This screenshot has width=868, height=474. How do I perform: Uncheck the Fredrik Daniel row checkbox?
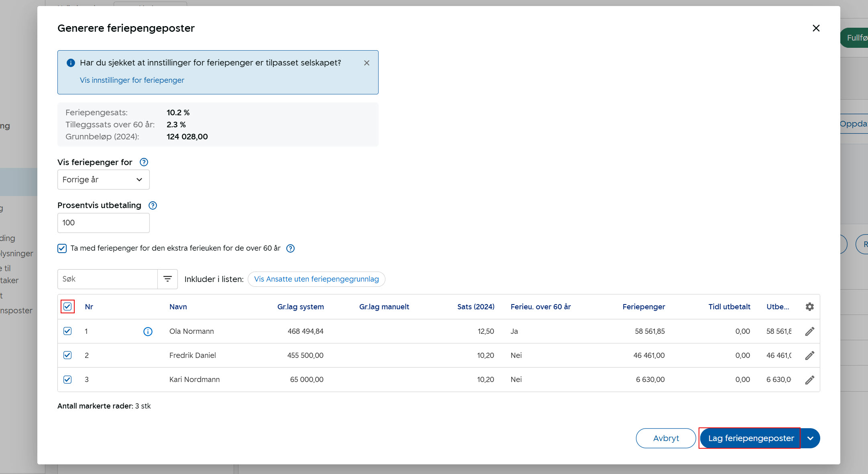(x=67, y=355)
